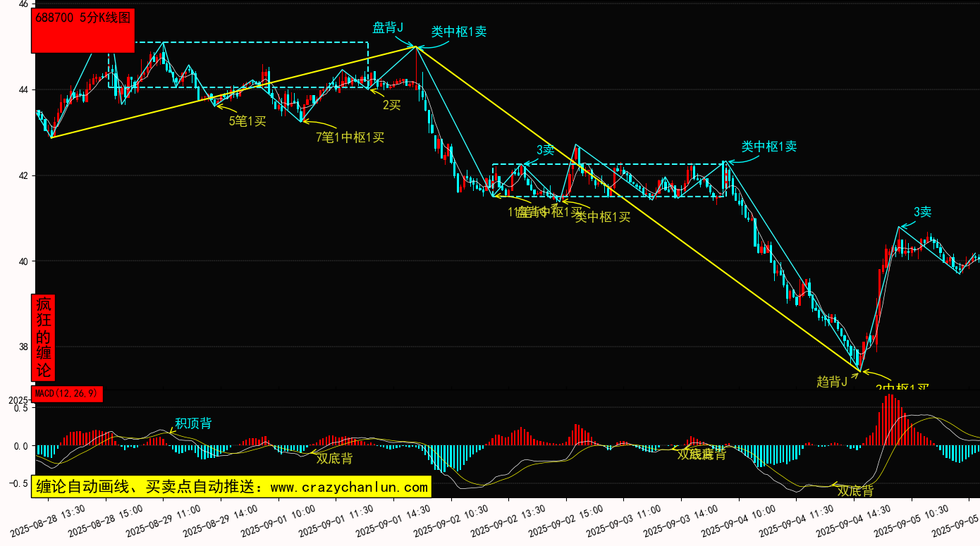This screenshot has height=546, width=980.
Task: Click the -0.5 MACD axis value
Action: click(18, 484)
